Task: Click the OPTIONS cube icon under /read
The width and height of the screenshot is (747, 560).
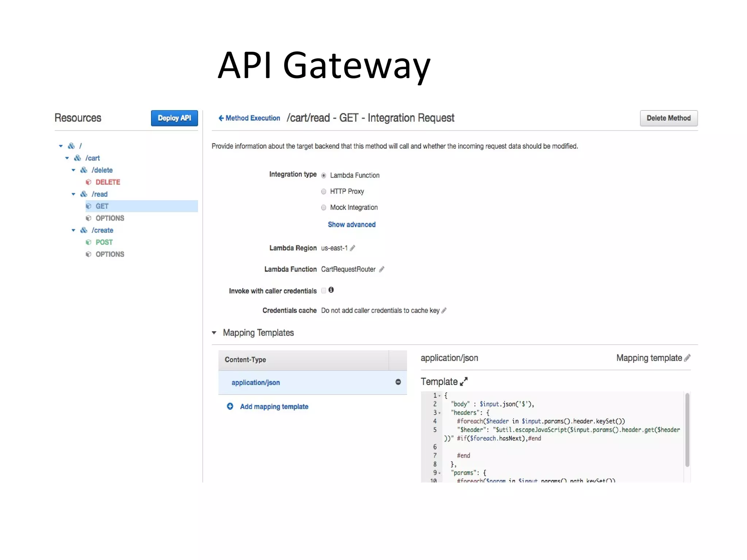Action: [x=89, y=218]
